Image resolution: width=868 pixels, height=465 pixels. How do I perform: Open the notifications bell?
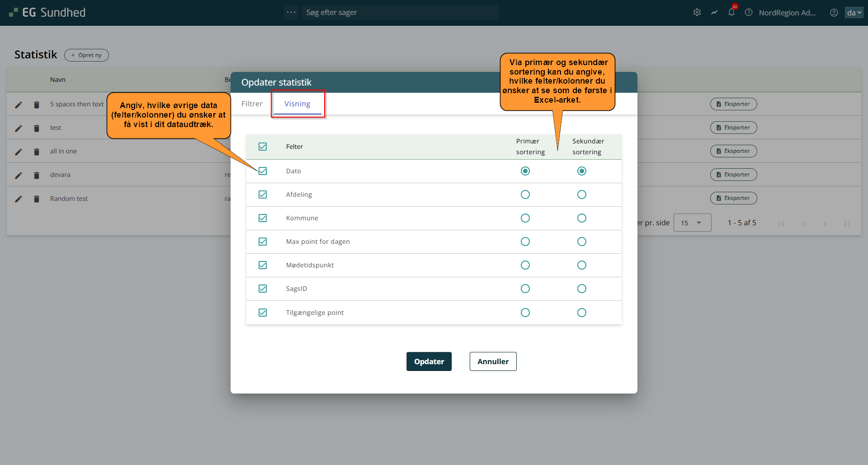(731, 13)
